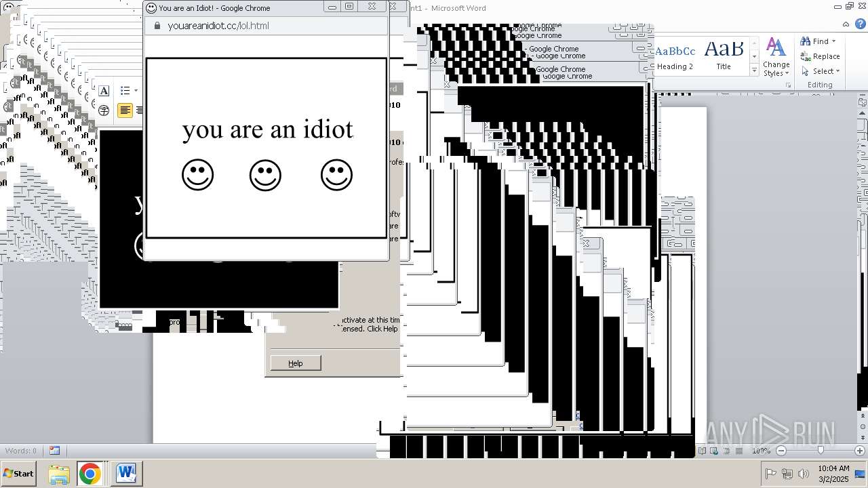
Task: Open Styles pane dialog launcher in Word
Action: (788, 85)
